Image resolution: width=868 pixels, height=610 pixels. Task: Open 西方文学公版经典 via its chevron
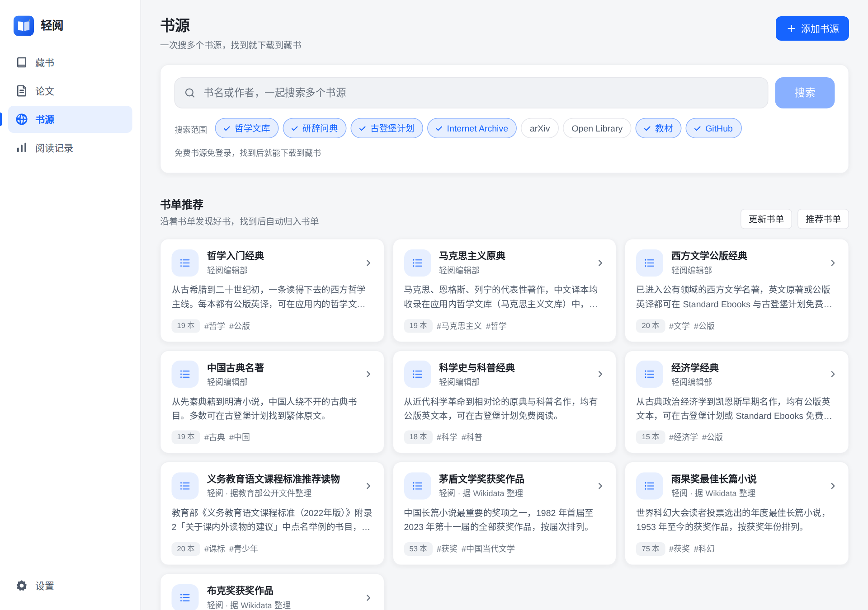[833, 263]
